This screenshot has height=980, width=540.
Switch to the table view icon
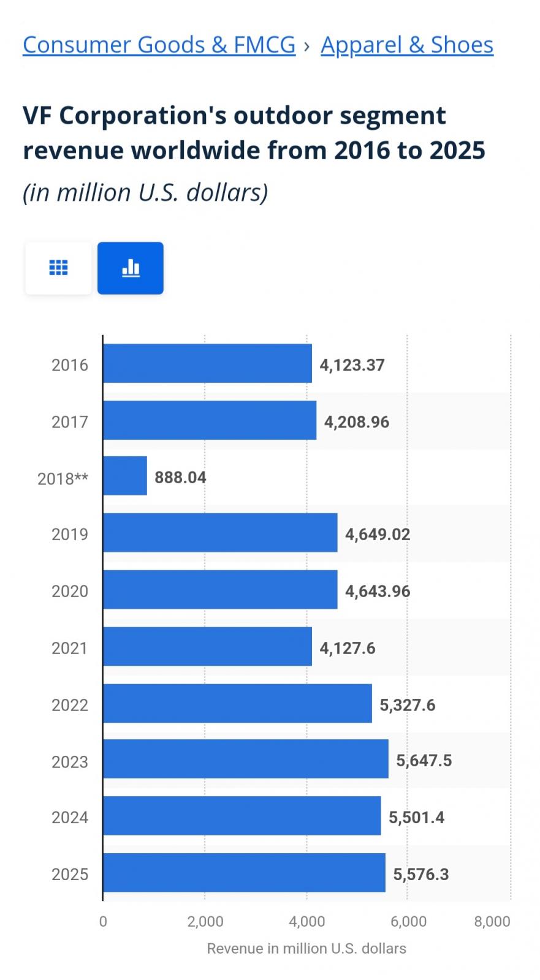tap(58, 268)
